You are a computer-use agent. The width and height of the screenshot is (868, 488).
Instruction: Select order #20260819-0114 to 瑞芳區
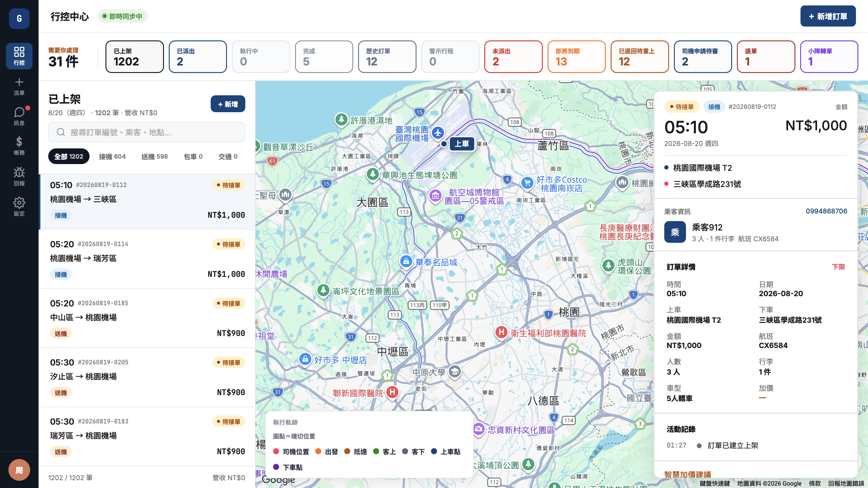coord(147,259)
